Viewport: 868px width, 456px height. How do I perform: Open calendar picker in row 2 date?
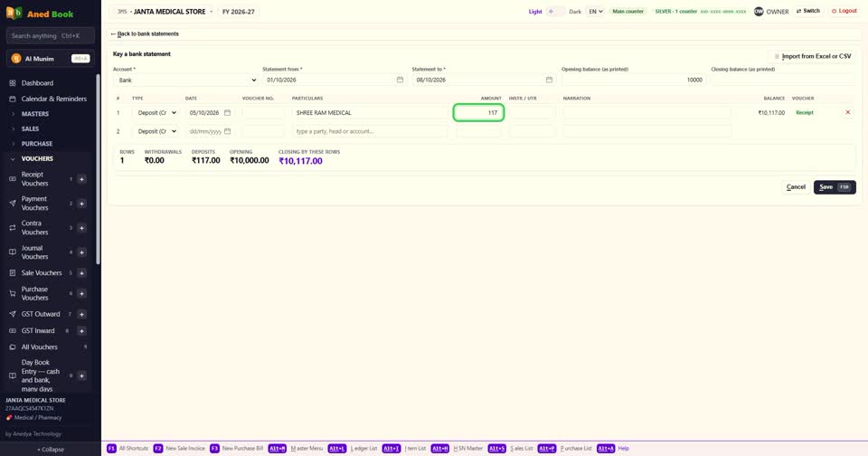[227, 131]
